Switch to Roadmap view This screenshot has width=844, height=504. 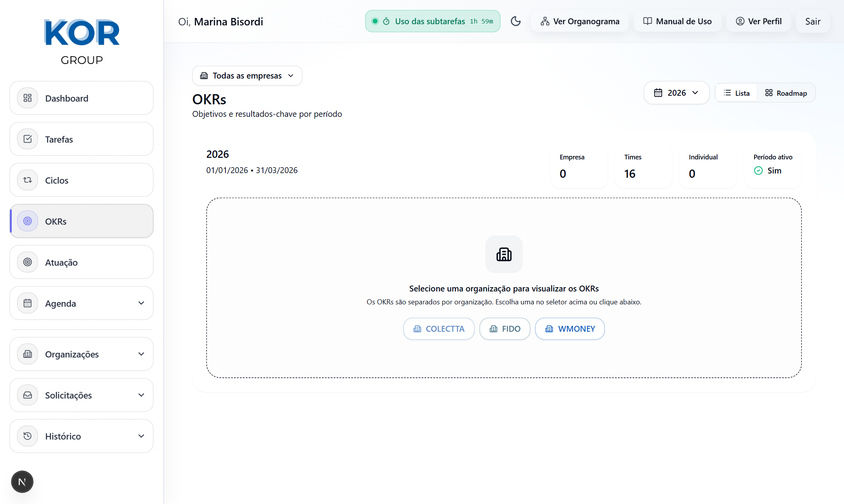[786, 93]
